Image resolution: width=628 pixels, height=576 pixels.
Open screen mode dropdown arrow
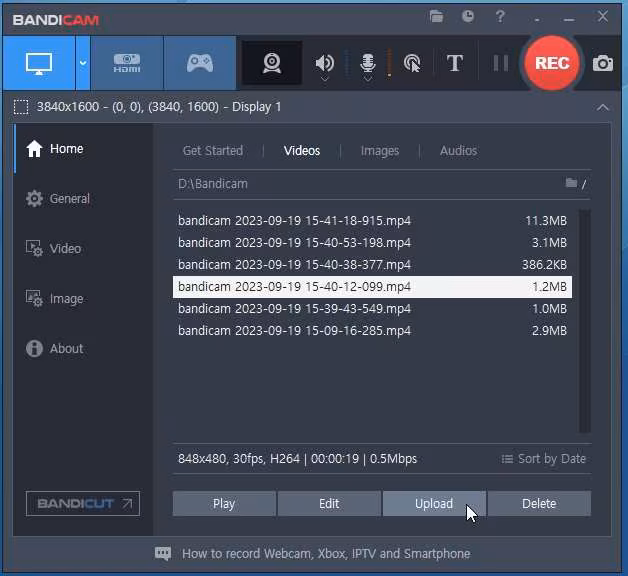[x=83, y=63]
